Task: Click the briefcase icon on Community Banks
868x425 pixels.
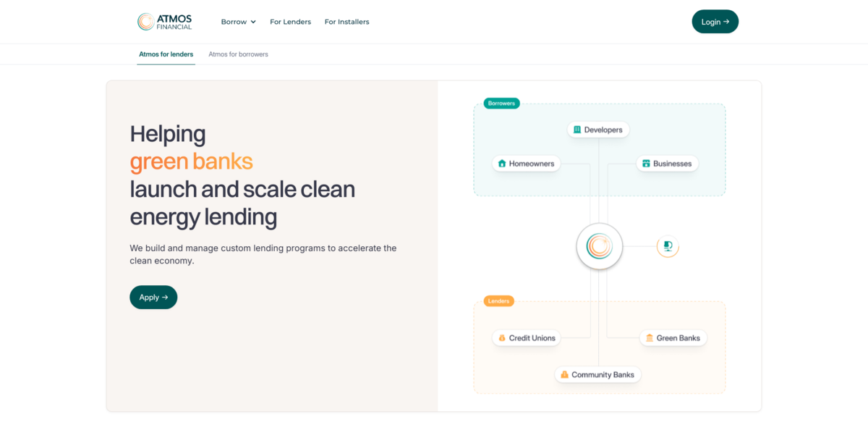Action: tap(563, 374)
